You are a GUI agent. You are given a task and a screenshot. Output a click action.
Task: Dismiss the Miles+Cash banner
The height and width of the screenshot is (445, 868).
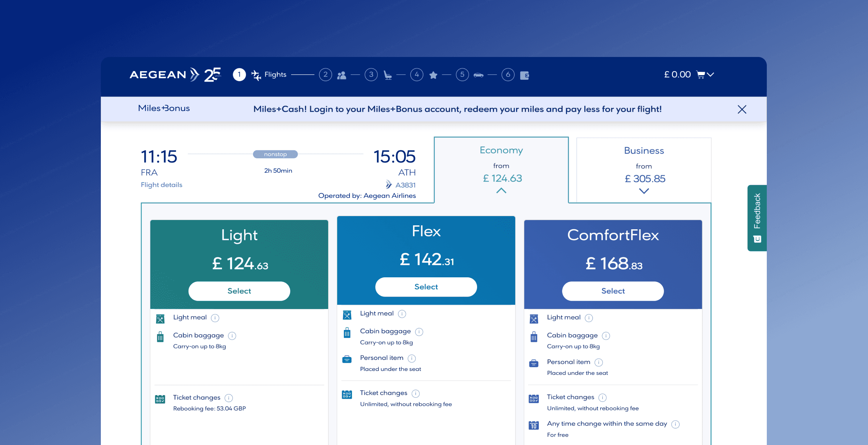tap(742, 109)
